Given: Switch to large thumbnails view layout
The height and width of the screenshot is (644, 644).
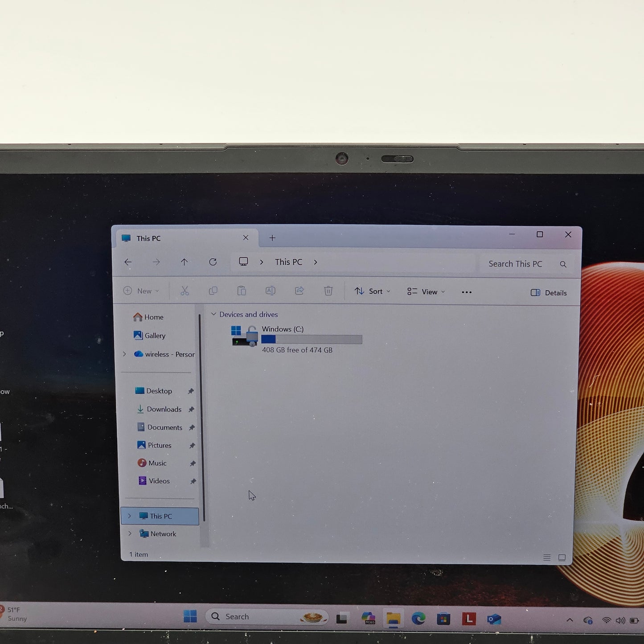Looking at the screenshot, I should [x=562, y=558].
